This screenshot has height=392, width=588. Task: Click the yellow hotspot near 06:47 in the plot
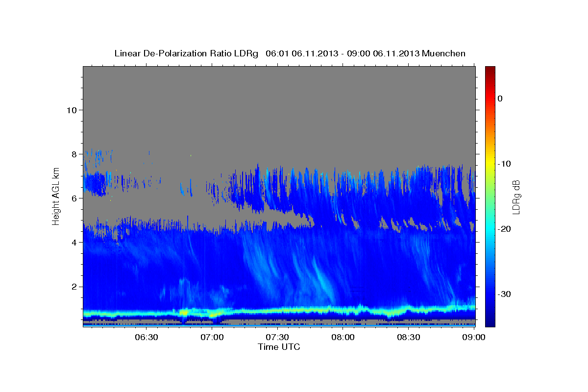[x=184, y=312]
